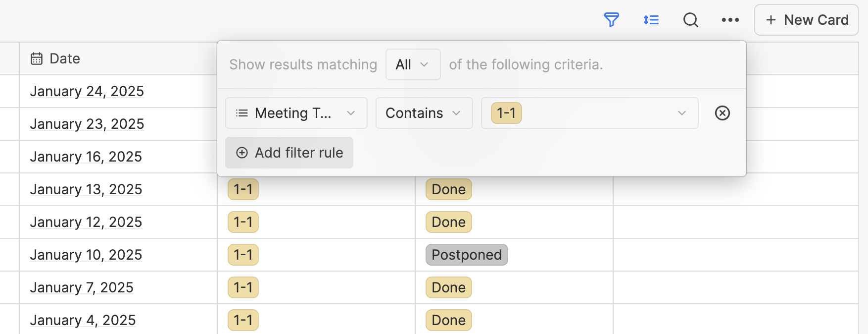Image resolution: width=868 pixels, height=334 pixels.
Task: Expand the 1-1 value selector chevron
Action: [x=682, y=113]
